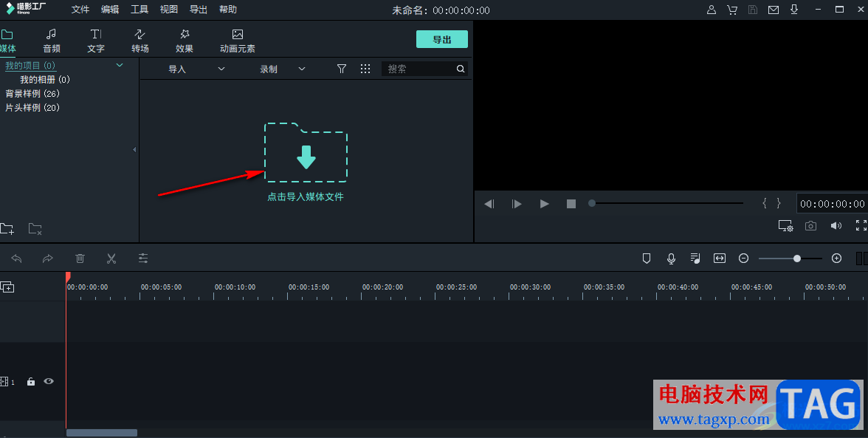The height and width of the screenshot is (438, 868).
Task: Open the 动画元素 elements tab
Action: [x=238, y=41]
